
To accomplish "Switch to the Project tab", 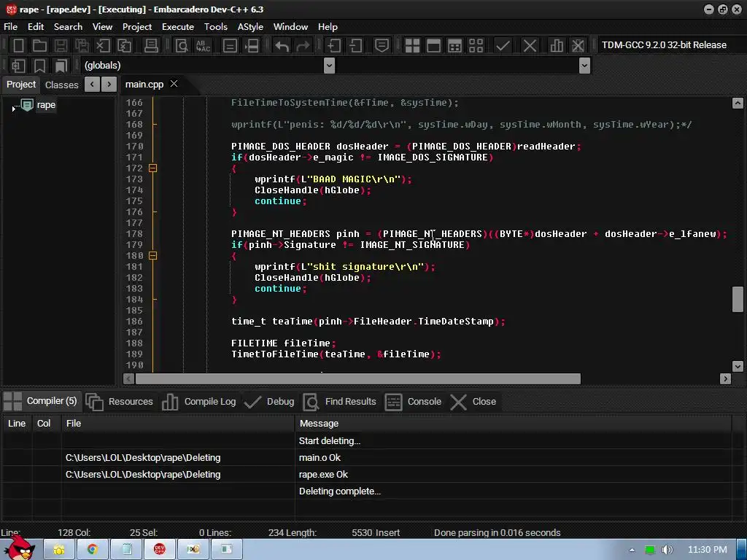I will 21,85.
